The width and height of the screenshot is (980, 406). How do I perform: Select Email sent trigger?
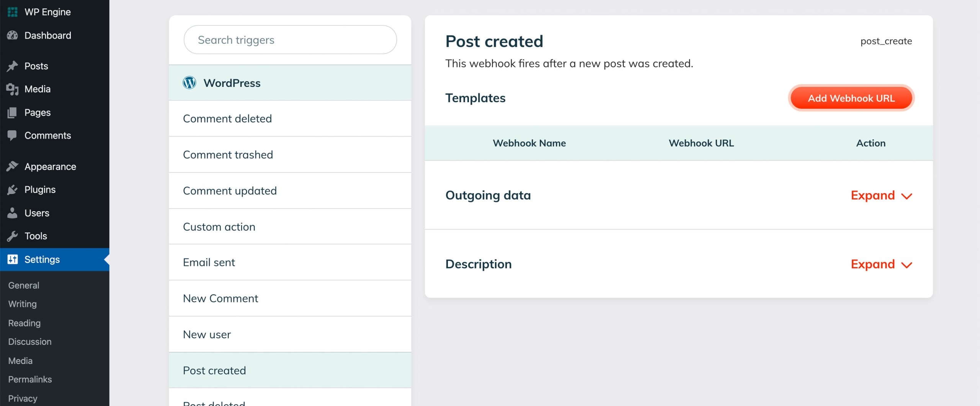[x=290, y=263]
